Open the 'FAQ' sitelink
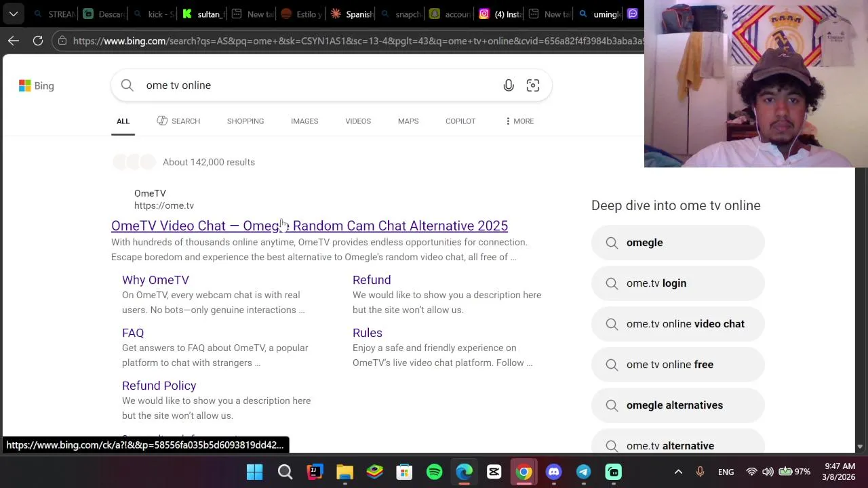 (133, 333)
